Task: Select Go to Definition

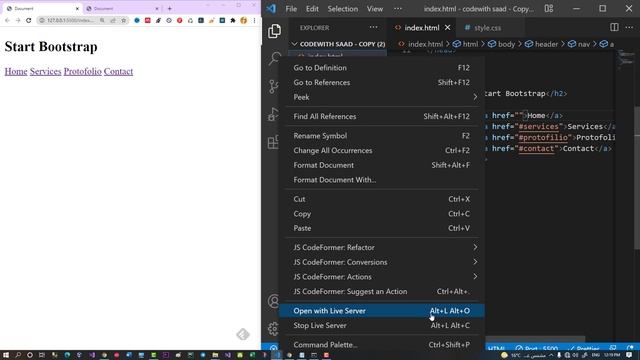Action: click(x=382, y=68)
